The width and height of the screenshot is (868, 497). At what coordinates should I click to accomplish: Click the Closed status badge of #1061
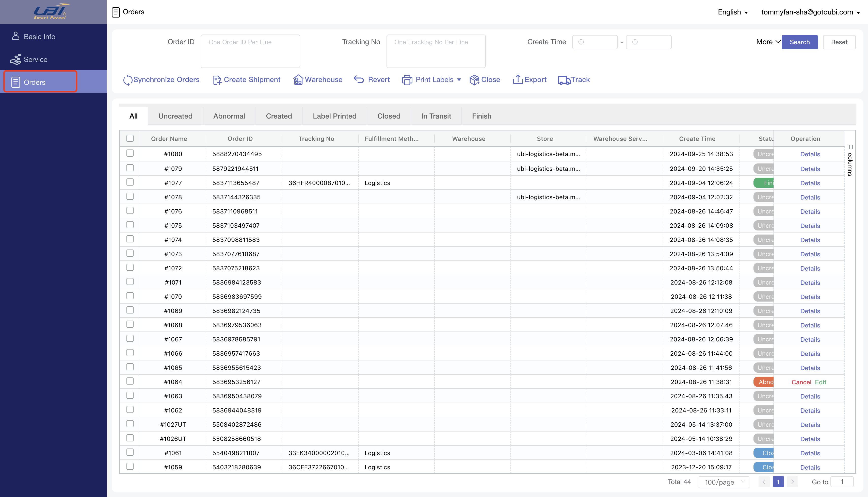764,453
